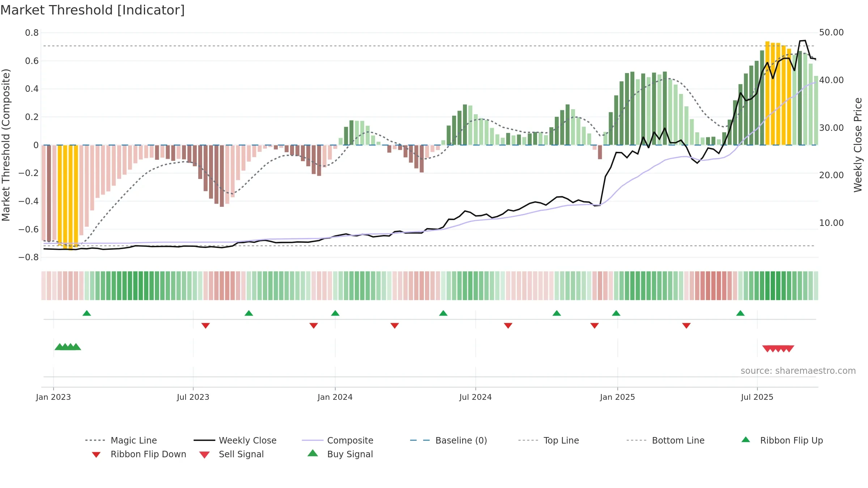868x488 pixels.
Task: Click the yellow extreme bars in January 2023
Action: pos(68,197)
